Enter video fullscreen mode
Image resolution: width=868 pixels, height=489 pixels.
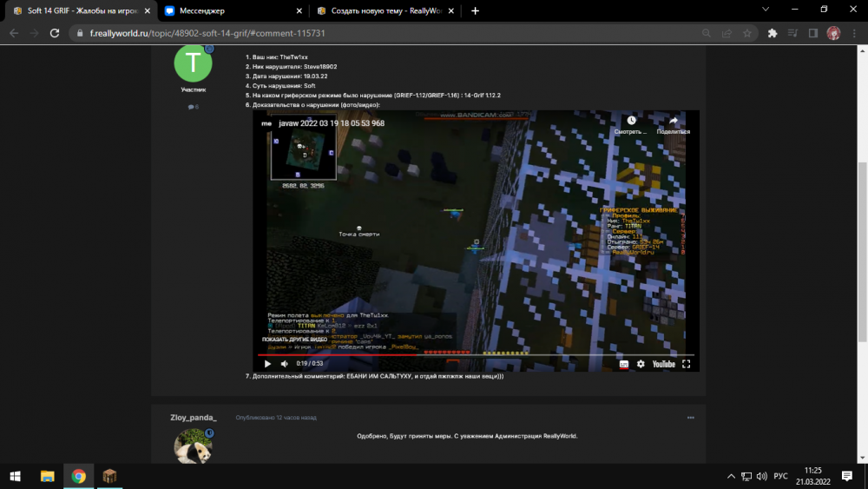click(687, 364)
